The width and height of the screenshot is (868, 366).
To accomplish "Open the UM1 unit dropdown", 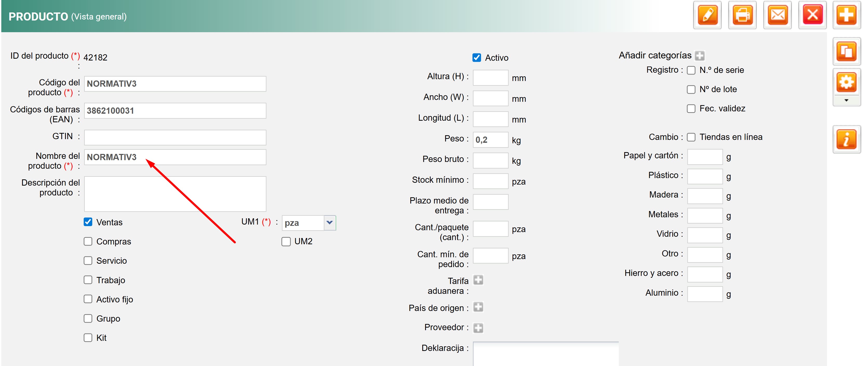I will [x=330, y=222].
